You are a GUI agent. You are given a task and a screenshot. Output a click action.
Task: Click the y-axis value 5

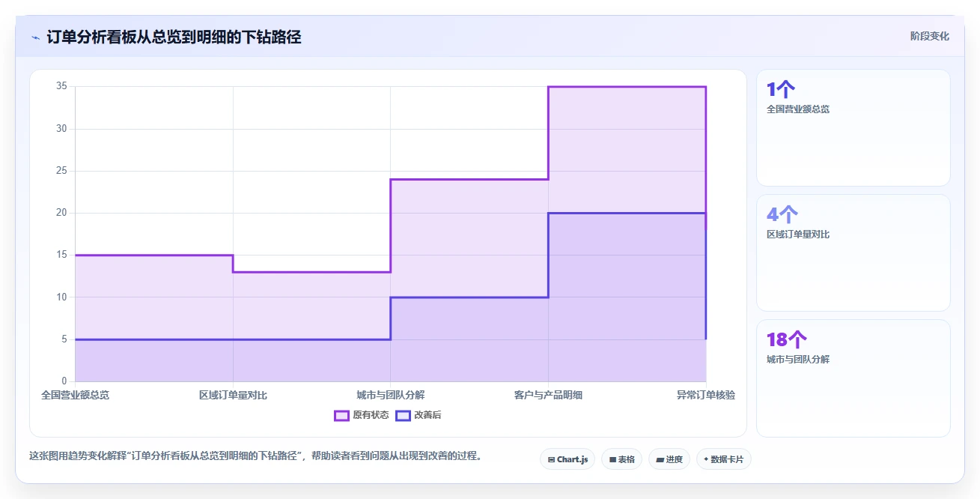point(64,339)
